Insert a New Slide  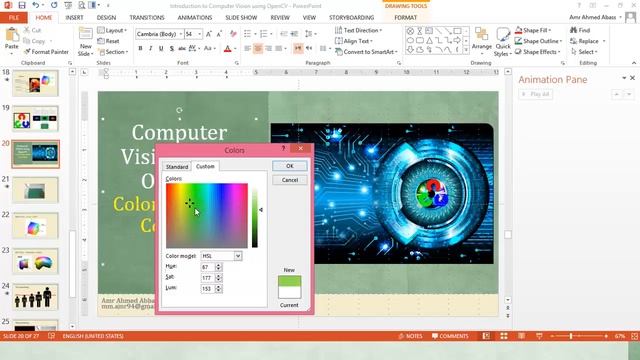click(x=85, y=42)
